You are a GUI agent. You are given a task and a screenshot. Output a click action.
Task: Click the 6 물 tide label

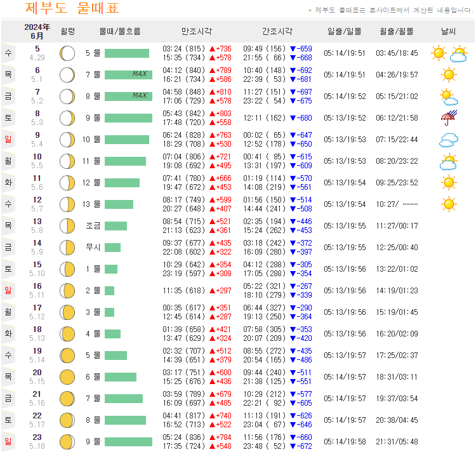pyautogui.click(x=93, y=377)
